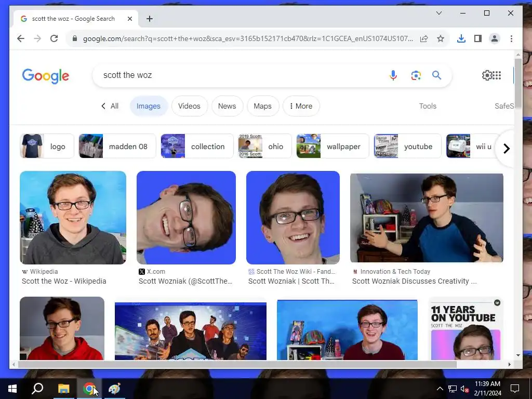
Task: Click the Chrome taskbar icon
Action: click(89, 389)
